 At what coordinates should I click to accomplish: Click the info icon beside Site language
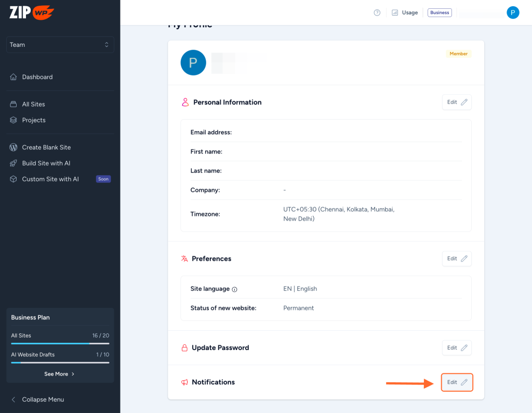coord(234,289)
